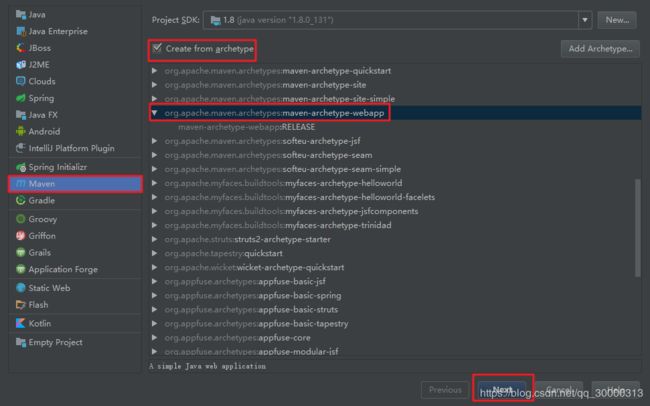Viewport: 650px width, 406px height.
Task: Click archetype list vertical scrollbar
Action: coord(638,227)
